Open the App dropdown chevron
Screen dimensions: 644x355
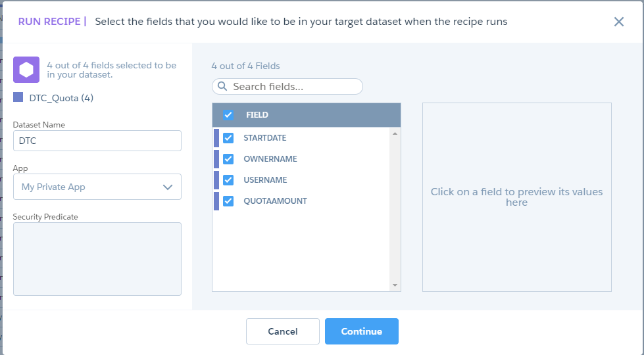(x=168, y=187)
